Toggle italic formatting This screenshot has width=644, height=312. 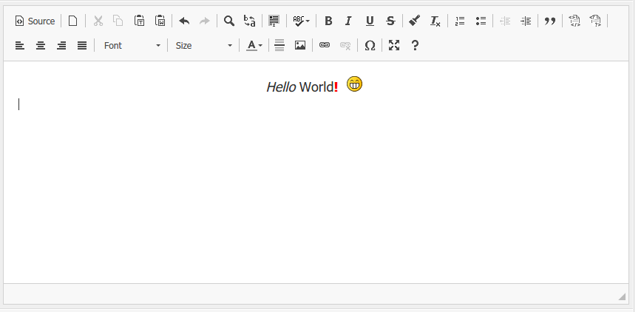point(348,21)
